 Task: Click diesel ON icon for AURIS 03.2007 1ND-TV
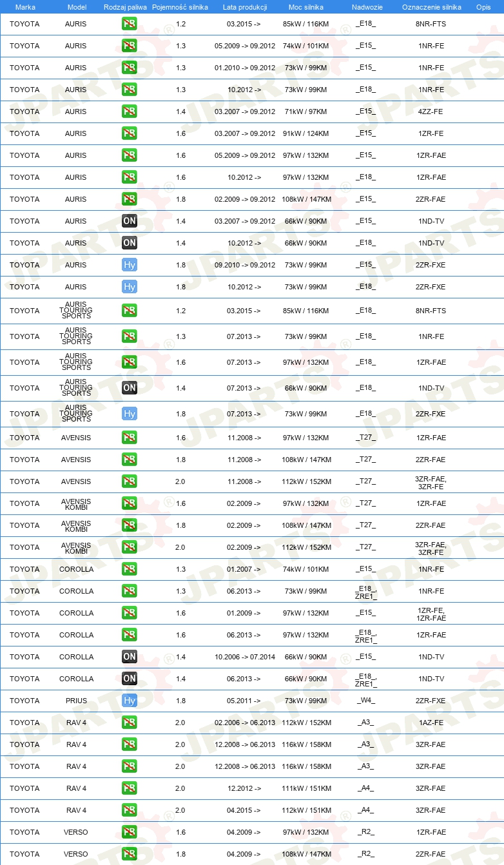point(130,221)
